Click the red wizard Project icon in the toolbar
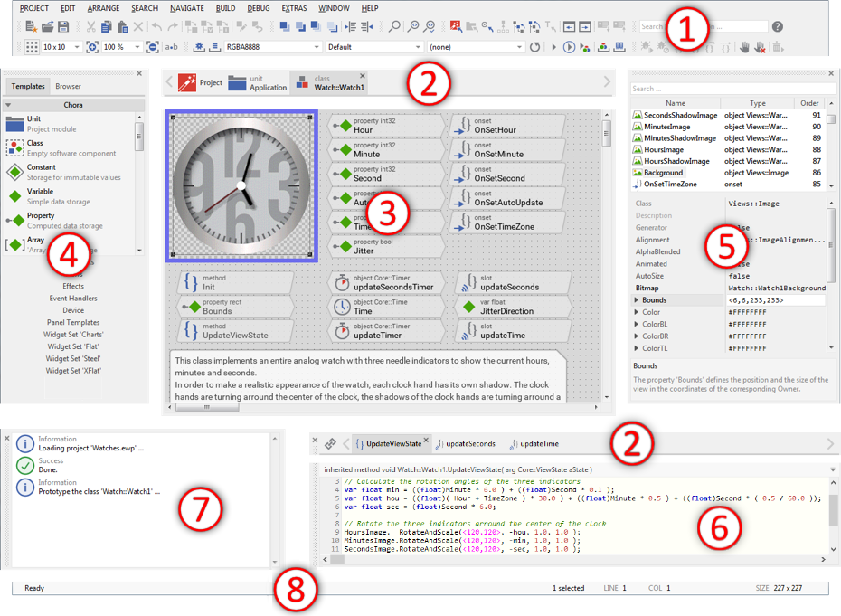Viewport: 841px width, 616px height. [456, 26]
